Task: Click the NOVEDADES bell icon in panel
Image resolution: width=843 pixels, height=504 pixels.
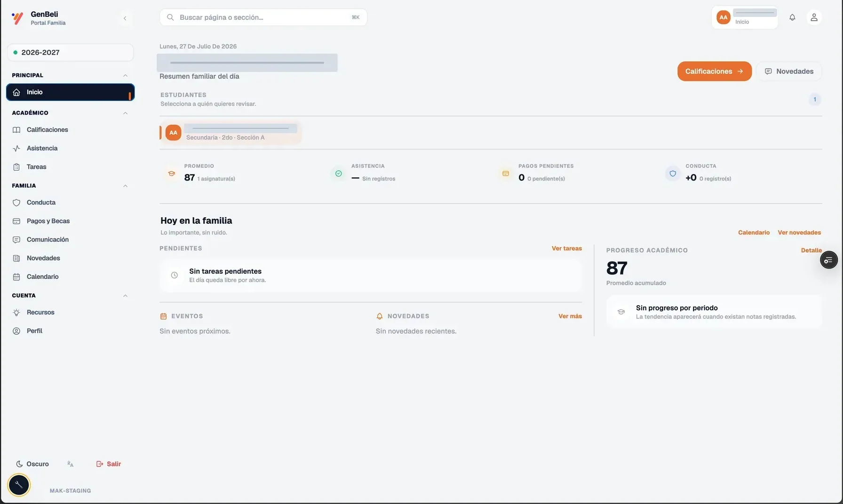Action: click(380, 316)
